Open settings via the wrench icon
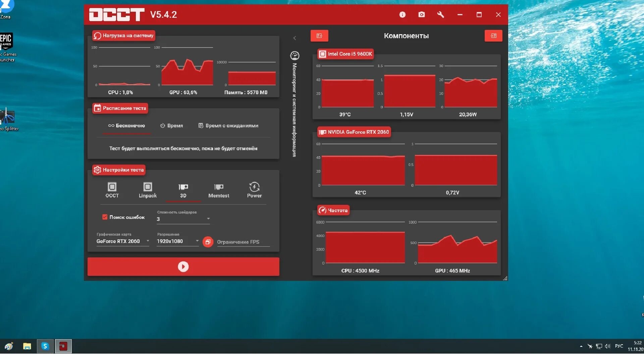Viewport: 644px width, 362px height. click(440, 15)
